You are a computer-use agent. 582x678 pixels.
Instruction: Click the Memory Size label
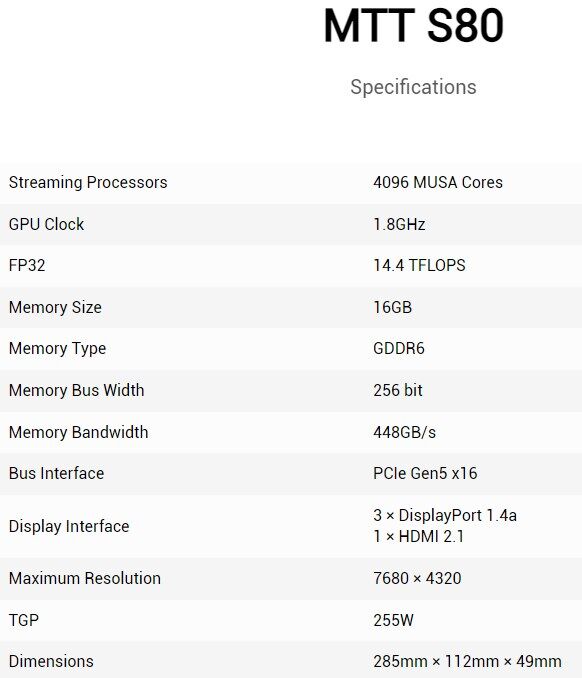(55, 307)
